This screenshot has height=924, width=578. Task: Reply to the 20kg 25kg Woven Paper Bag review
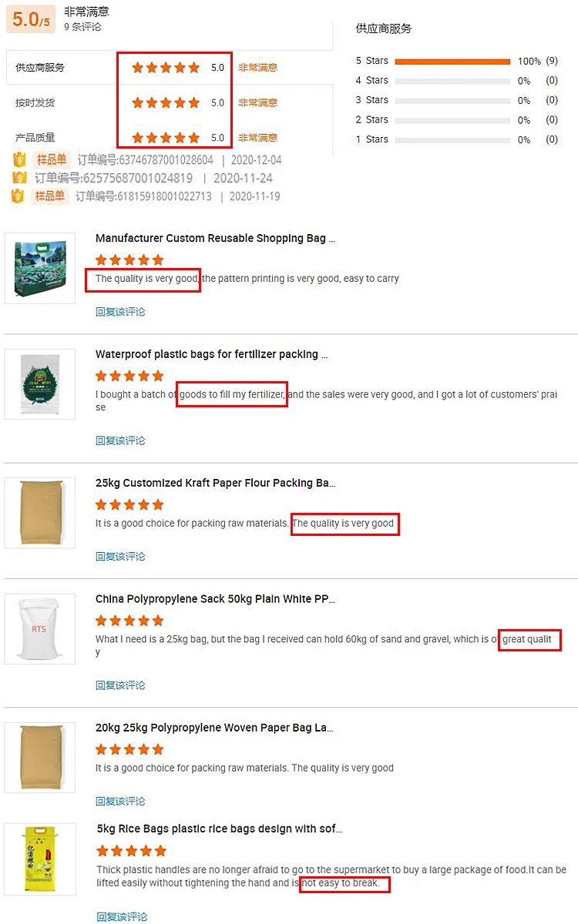pos(120,802)
